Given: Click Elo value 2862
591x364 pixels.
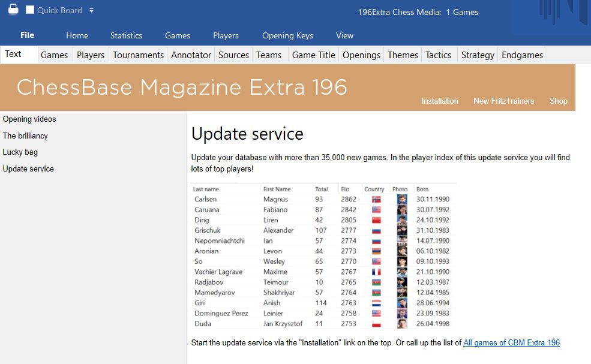Looking at the screenshot, I should point(348,199).
